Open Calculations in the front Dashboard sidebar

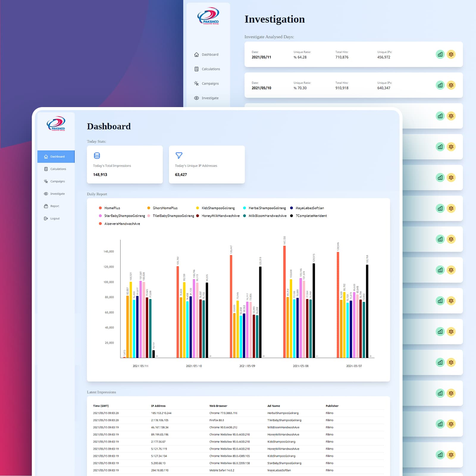coord(56,169)
